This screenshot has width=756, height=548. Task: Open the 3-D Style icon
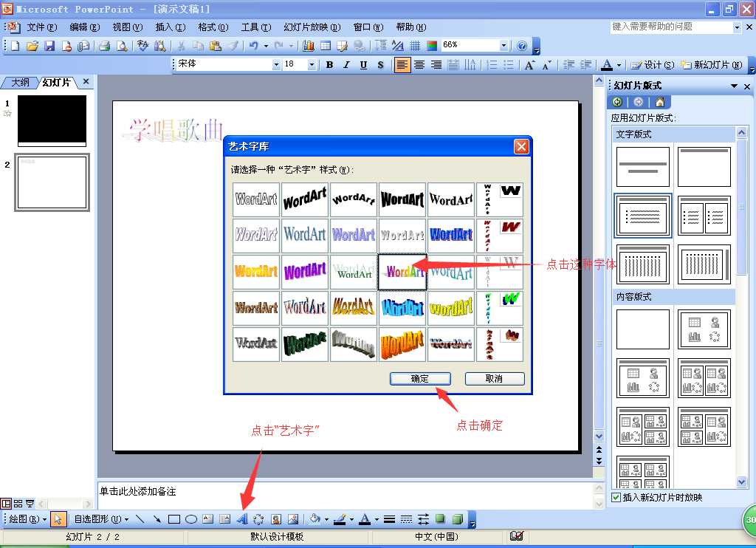point(458,519)
